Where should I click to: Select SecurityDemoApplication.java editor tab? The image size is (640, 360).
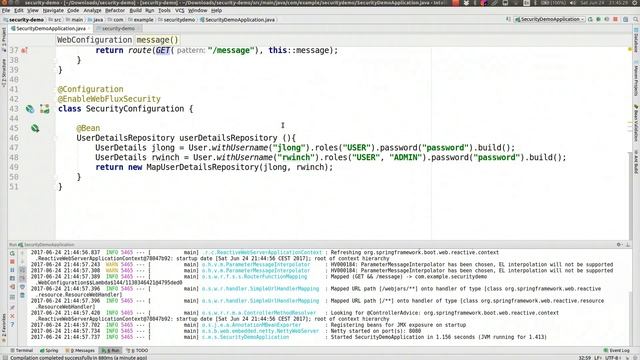tap(51, 29)
